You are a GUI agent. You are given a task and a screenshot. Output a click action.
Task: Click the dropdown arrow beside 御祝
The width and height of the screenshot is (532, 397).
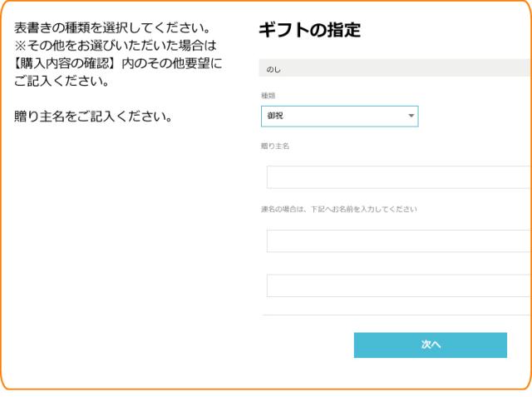point(411,117)
